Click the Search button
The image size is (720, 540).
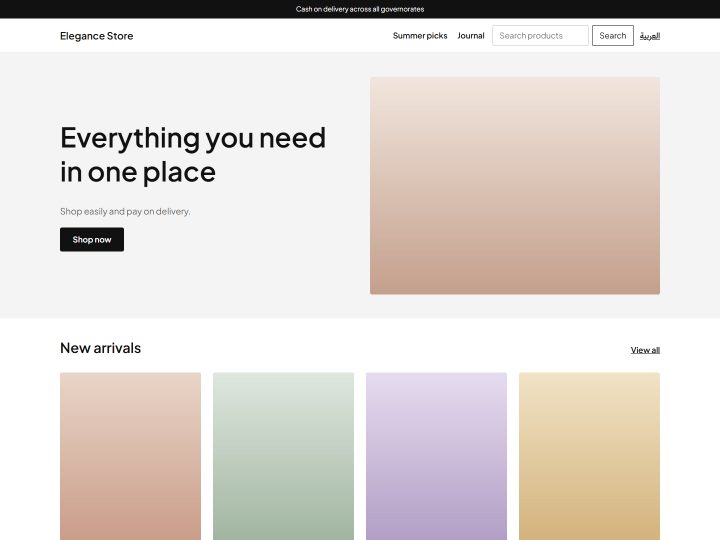coord(613,35)
